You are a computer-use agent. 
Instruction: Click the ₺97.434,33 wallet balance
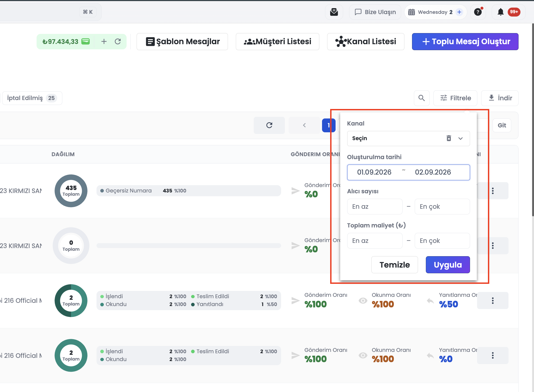(66, 41)
